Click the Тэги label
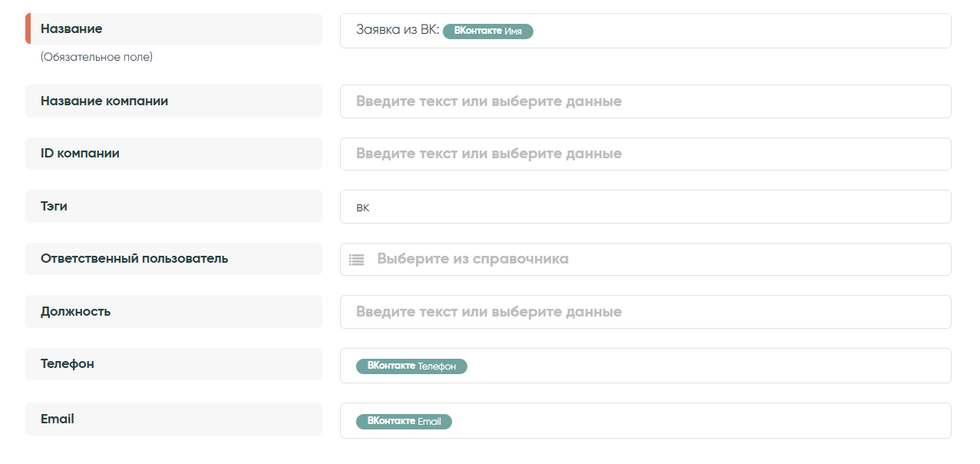Viewport: 980px width, 464px height. pyautogui.click(x=54, y=206)
